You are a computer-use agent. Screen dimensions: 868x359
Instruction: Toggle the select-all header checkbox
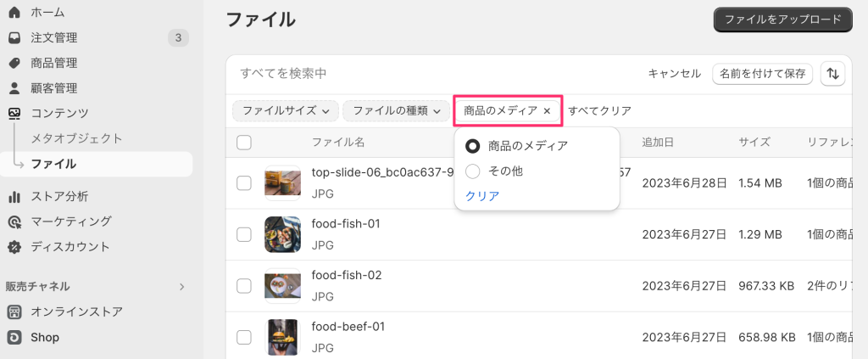pos(244,143)
